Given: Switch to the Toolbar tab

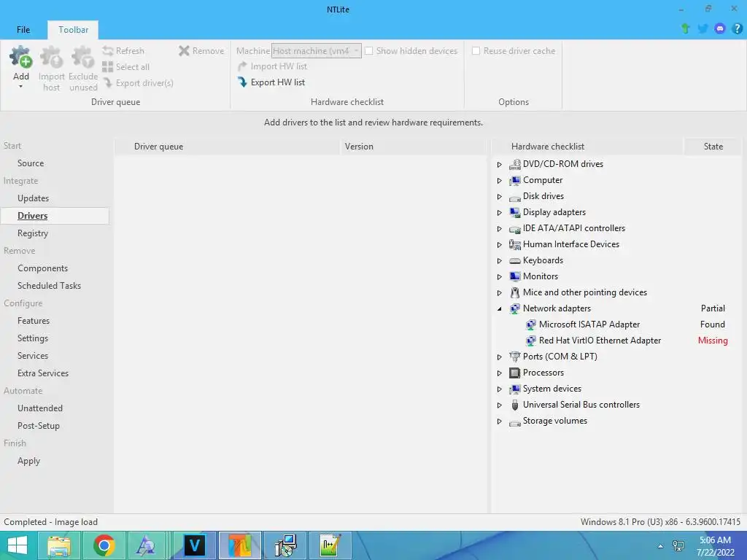Looking at the screenshot, I should click(x=74, y=29).
